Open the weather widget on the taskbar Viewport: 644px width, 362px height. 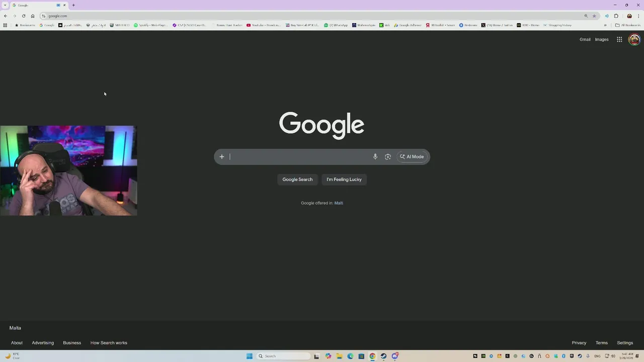12,356
